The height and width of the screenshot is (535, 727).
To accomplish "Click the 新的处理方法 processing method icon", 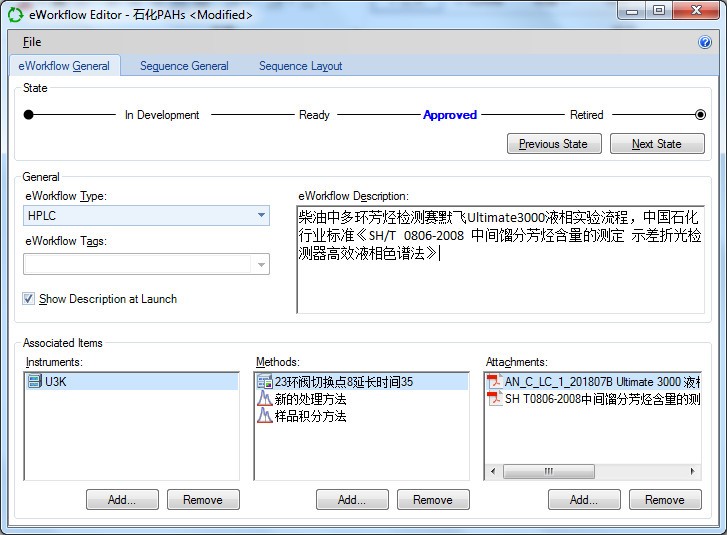I will [265, 399].
